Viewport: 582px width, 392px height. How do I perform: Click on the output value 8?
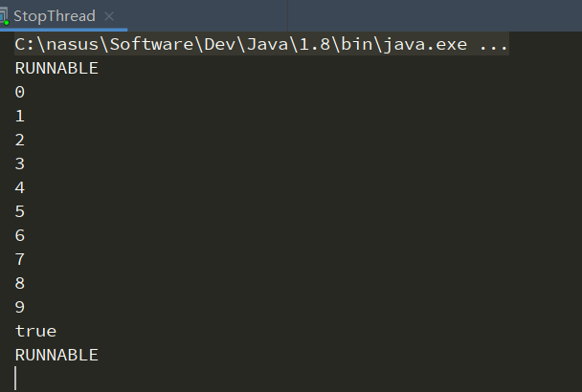pos(20,284)
